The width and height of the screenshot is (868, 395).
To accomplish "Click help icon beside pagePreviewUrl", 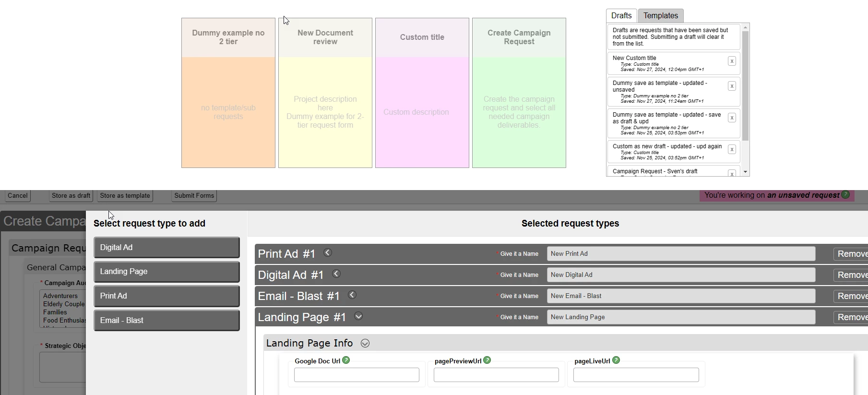I will tap(487, 360).
